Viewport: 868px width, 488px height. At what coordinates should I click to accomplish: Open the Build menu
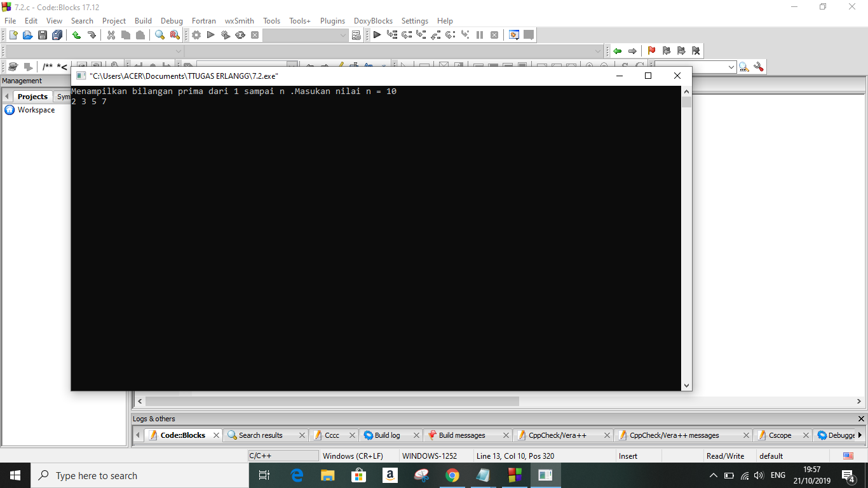point(143,21)
